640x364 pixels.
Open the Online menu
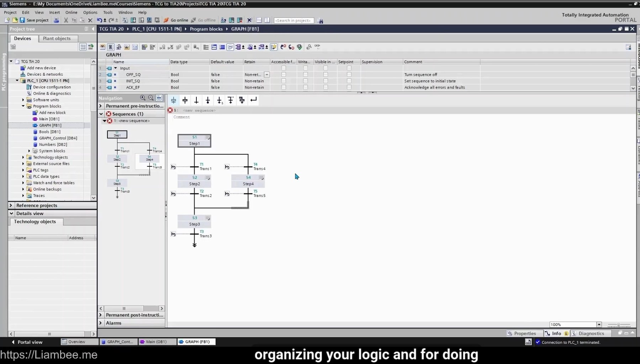[71, 12]
